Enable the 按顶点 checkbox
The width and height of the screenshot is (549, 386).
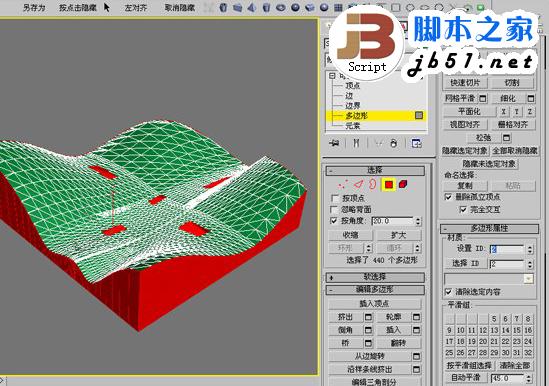(334, 198)
